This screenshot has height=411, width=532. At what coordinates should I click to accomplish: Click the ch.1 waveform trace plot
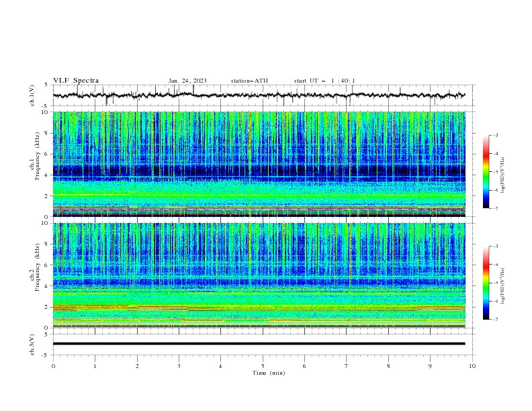(259, 95)
